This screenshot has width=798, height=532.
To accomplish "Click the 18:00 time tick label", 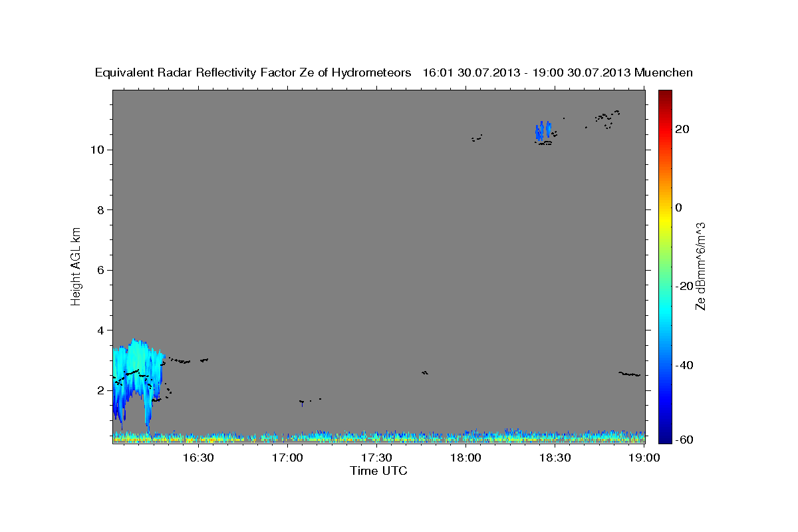I will click(x=465, y=458).
